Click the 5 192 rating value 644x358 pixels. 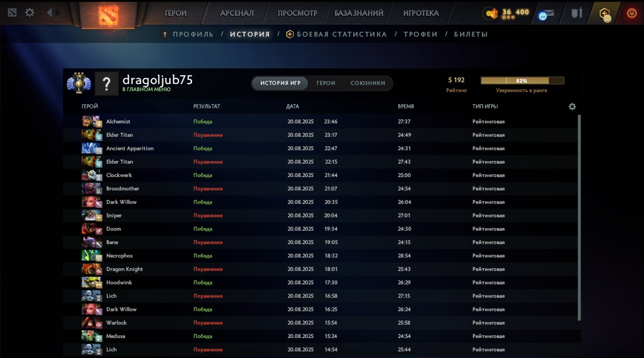456,80
